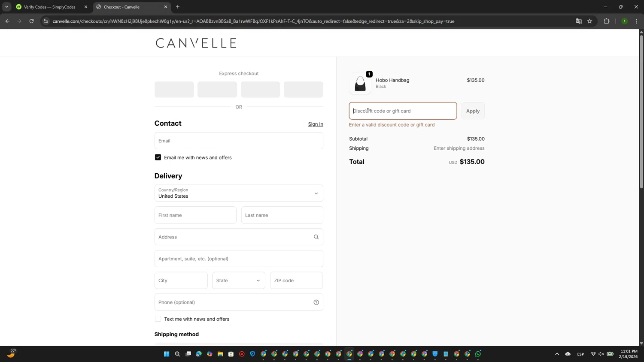
Task: Click the weather widget on taskbar
Action: pyautogui.click(x=12, y=353)
